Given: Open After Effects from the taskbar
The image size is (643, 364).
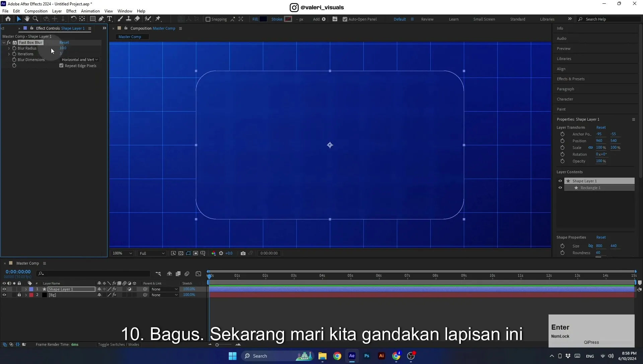Looking at the screenshot, I should click(x=352, y=356).
